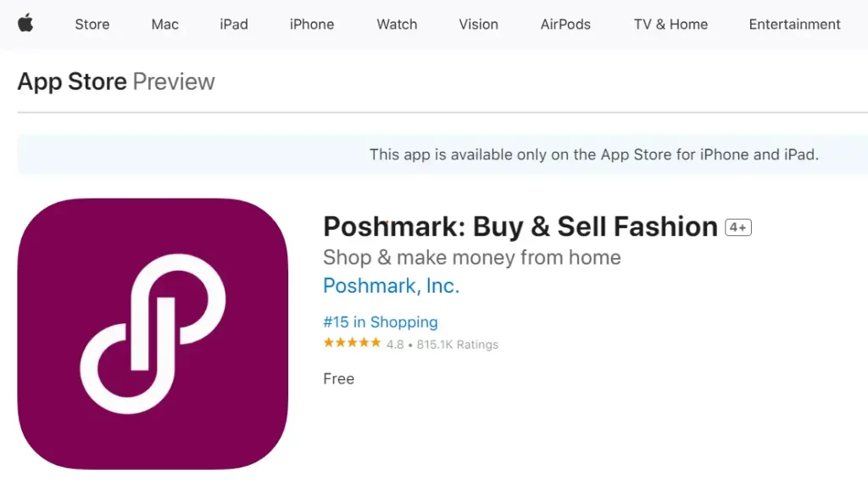This screenshot has height=498, width=868.
Task: Click the Poshmark: Buy & Sell Fashion title
Action: [x=519, y=227]
